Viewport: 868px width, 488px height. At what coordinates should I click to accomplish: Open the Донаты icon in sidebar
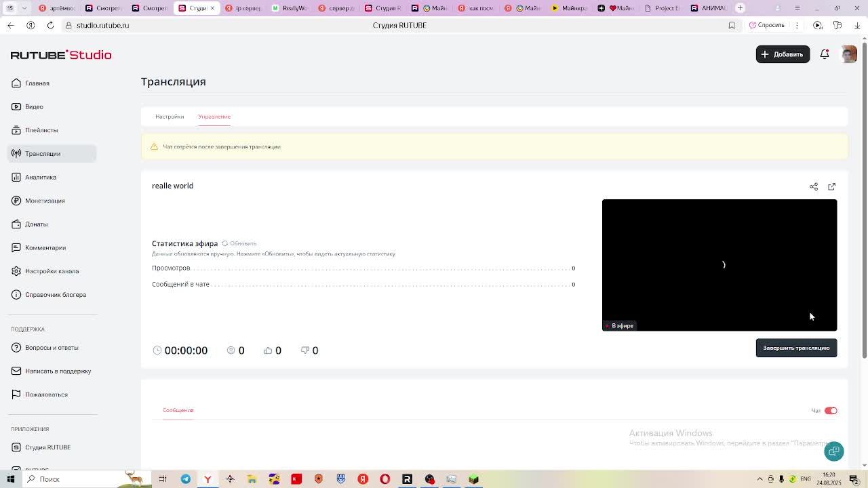(16, 224)
